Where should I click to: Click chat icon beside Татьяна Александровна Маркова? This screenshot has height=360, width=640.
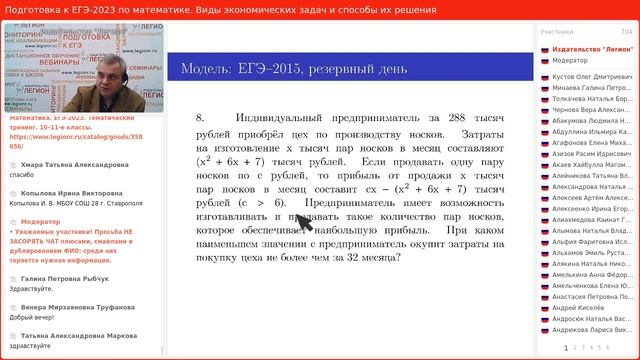(13, 336)
